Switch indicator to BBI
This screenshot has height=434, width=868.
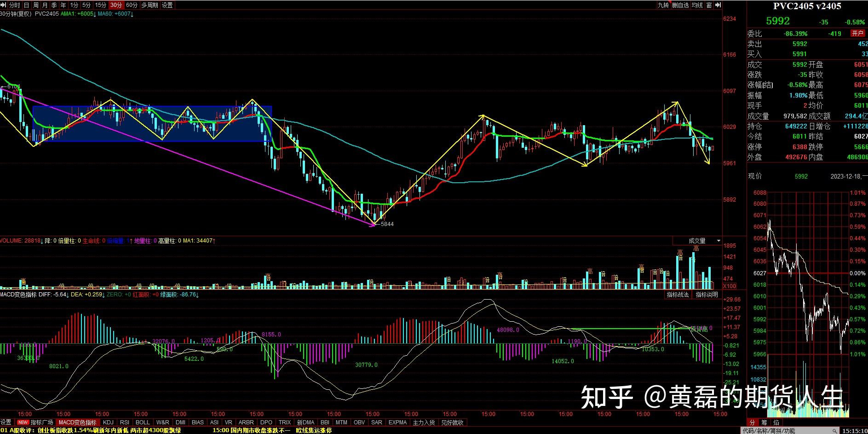click(x=325, y=422)
